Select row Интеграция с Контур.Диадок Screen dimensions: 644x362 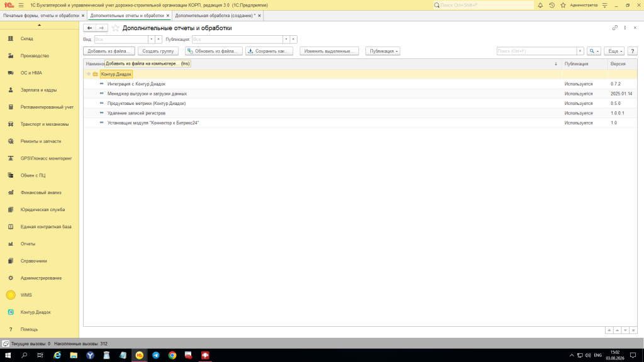click(x=360, y=84)
